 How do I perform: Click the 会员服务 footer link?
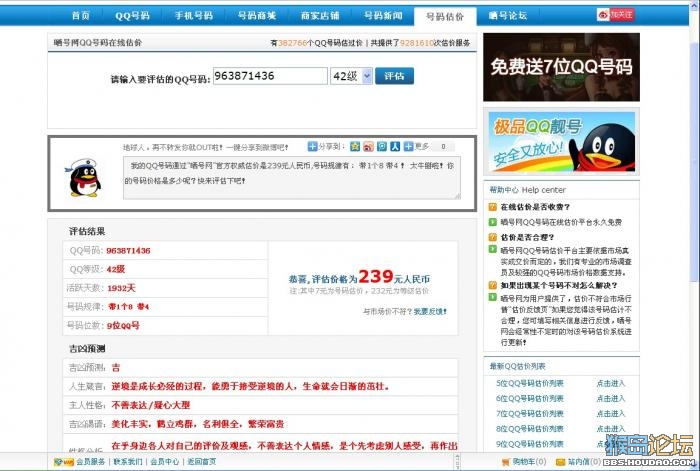[91, 462]
